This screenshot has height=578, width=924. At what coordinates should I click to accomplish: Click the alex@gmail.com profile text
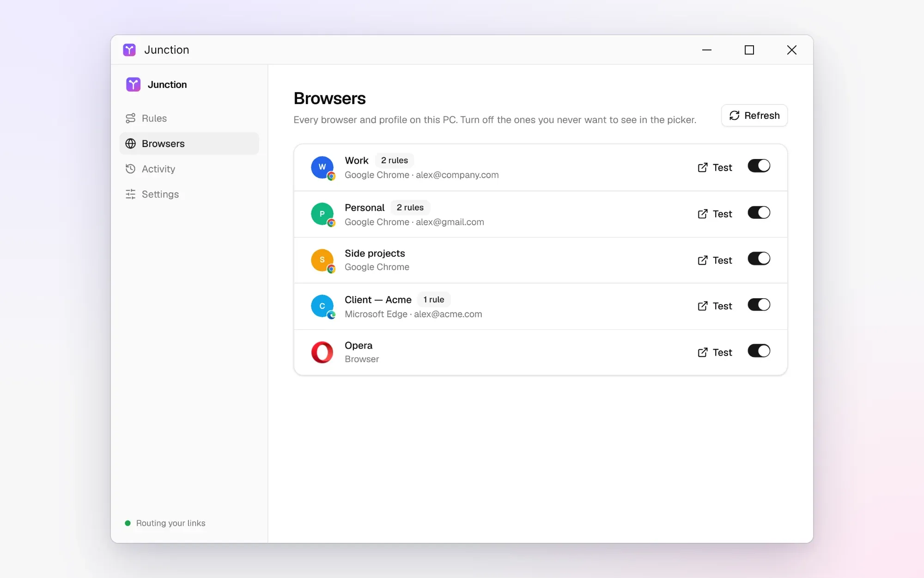(x=450, y=222)
